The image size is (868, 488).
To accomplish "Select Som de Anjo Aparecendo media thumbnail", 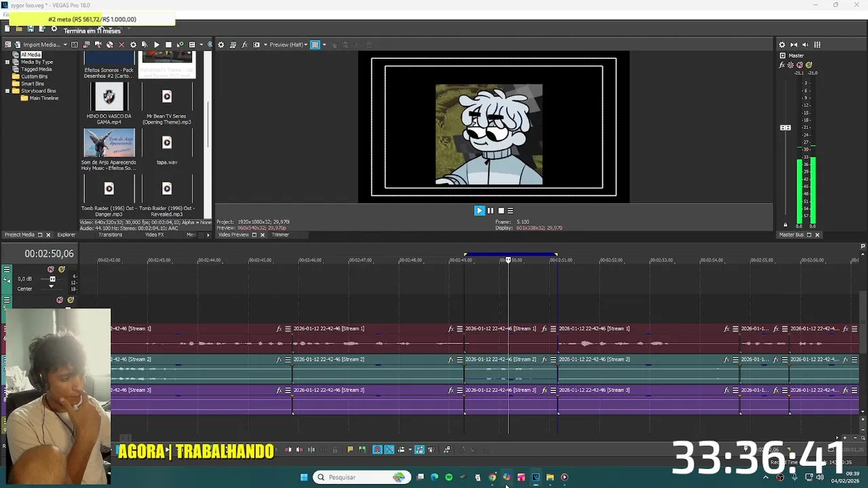I will (x=109, y=143).
